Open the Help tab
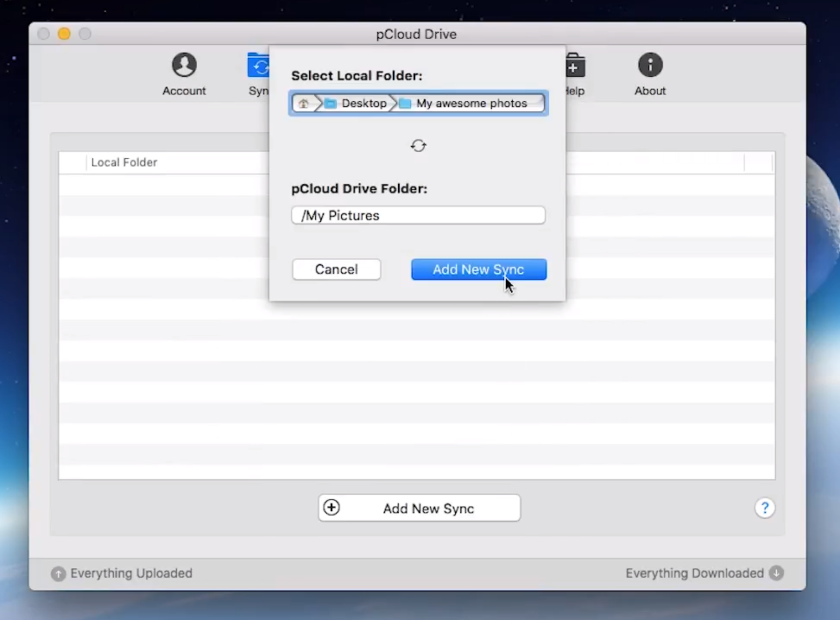The image size is (840, 620). click(x=575, y=75)
